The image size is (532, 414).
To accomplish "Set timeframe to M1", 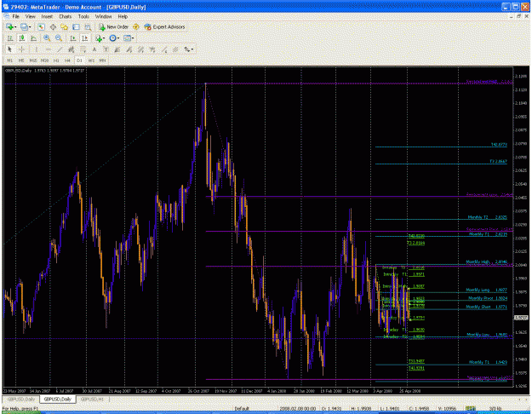I will (10, 60).
